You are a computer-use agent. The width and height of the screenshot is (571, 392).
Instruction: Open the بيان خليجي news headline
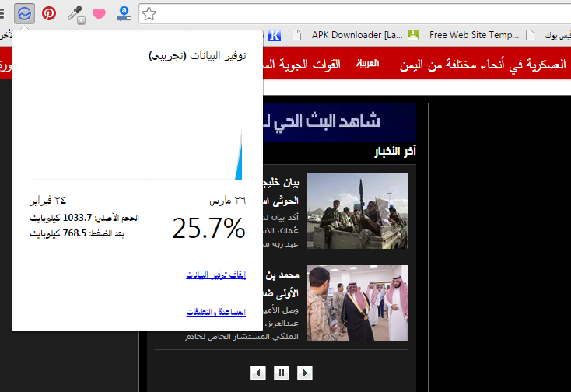(281, 192)
